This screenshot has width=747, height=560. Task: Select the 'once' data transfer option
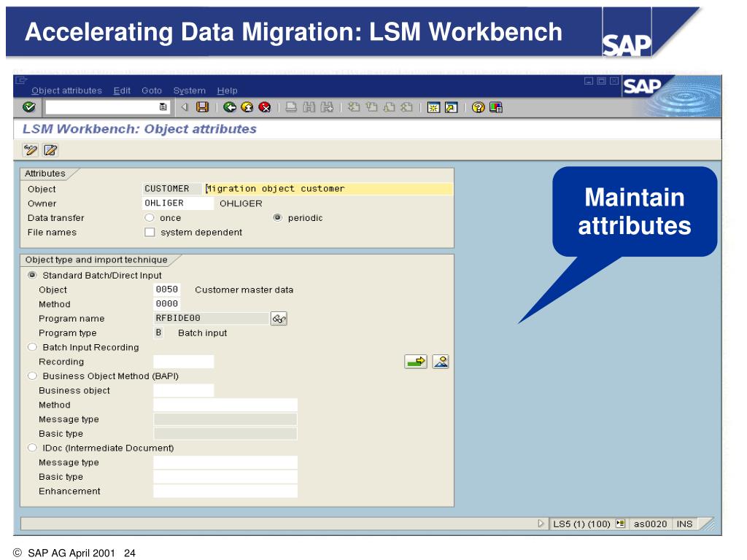click(x=150, y=217)
